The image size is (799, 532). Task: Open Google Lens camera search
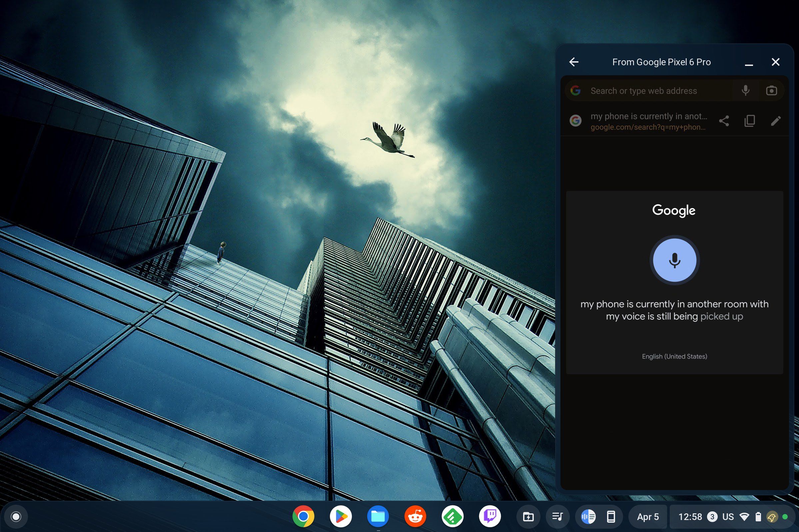771,90
